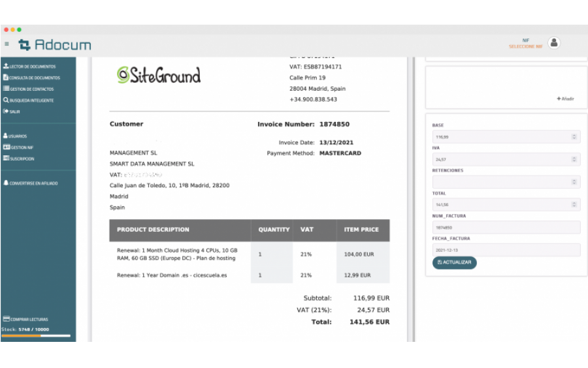Click Comprar Lecturas

pos(25,319)
